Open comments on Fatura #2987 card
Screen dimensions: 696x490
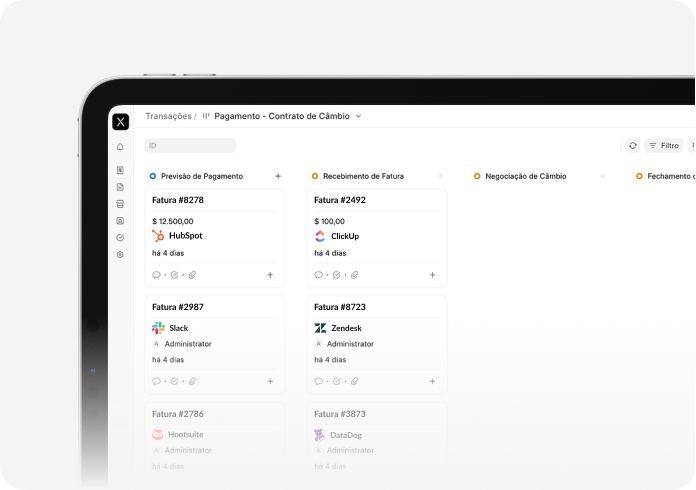click(x=156, y=381)
